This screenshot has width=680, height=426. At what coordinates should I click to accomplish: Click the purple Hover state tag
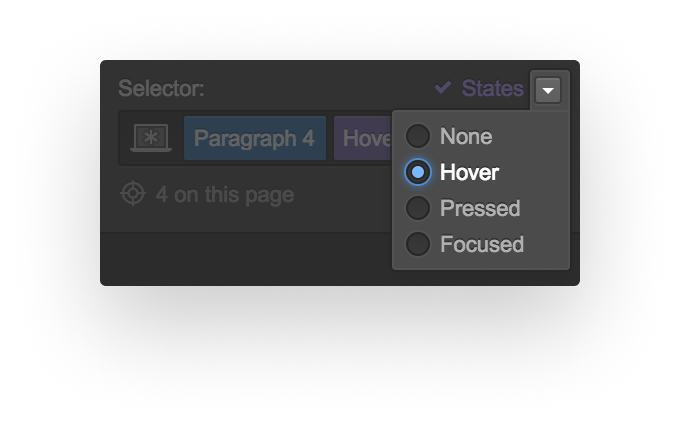tap(363, 138)
